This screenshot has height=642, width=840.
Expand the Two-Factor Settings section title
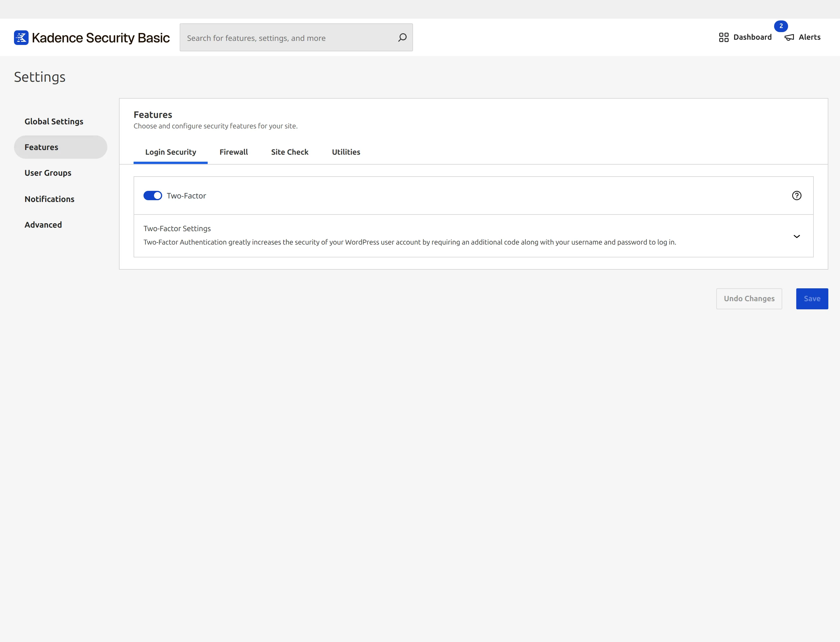[x=177, y=228]
